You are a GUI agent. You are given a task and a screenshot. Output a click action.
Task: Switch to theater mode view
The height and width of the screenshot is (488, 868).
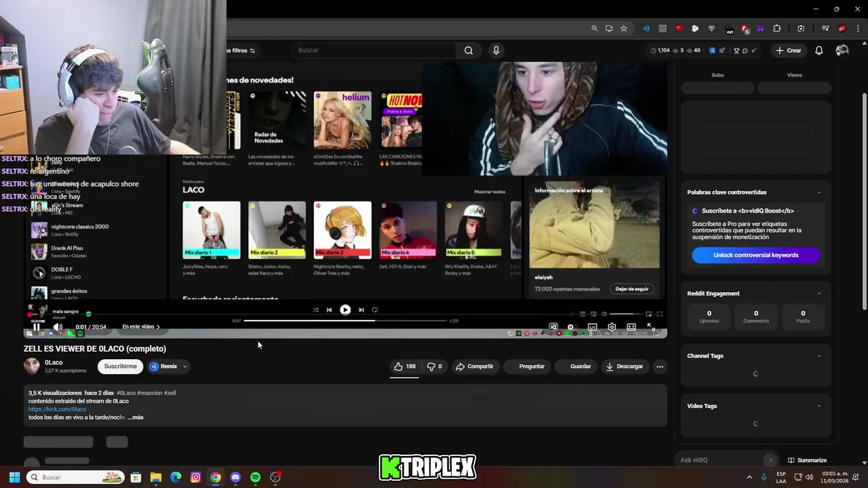[631, 327]
